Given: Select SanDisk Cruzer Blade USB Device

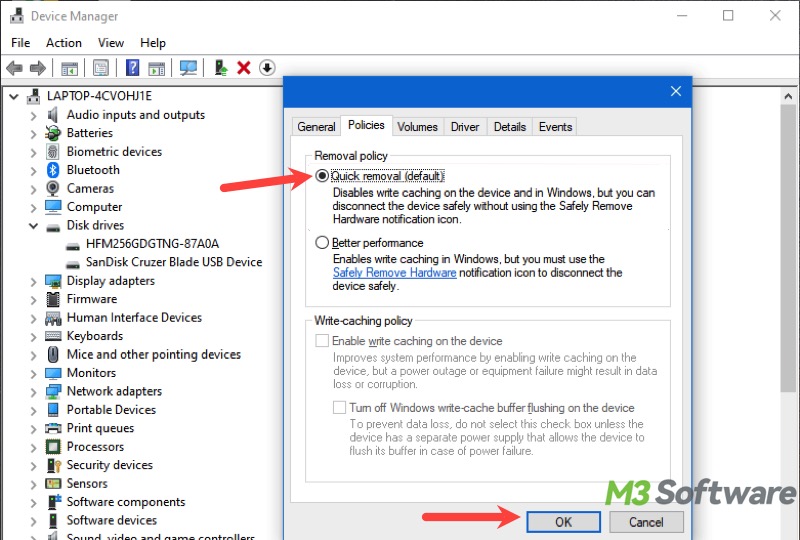Looking at the screenshot, I should coord(174,262).
